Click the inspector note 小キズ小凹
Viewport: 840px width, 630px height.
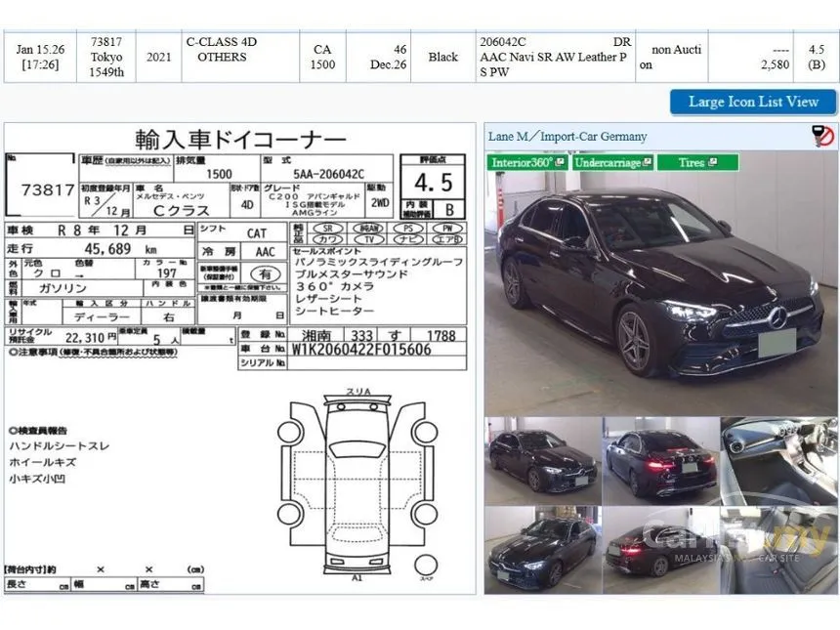click(x=37, y=479)
